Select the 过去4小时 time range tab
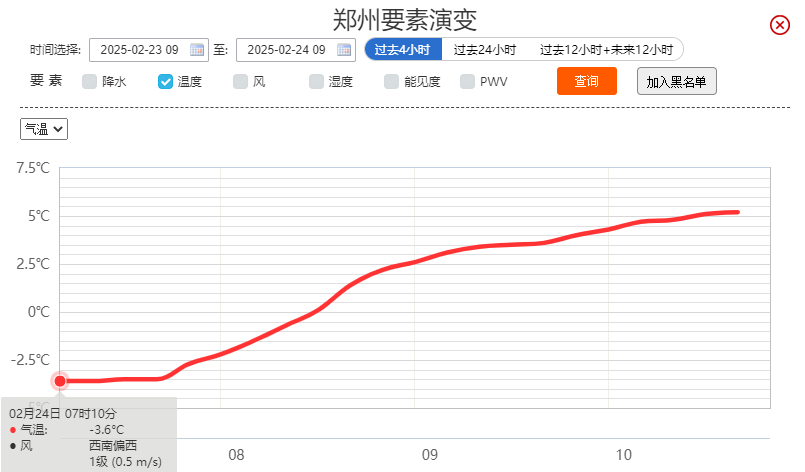This screenshot has height=472, width=805. tap(403, 50)
